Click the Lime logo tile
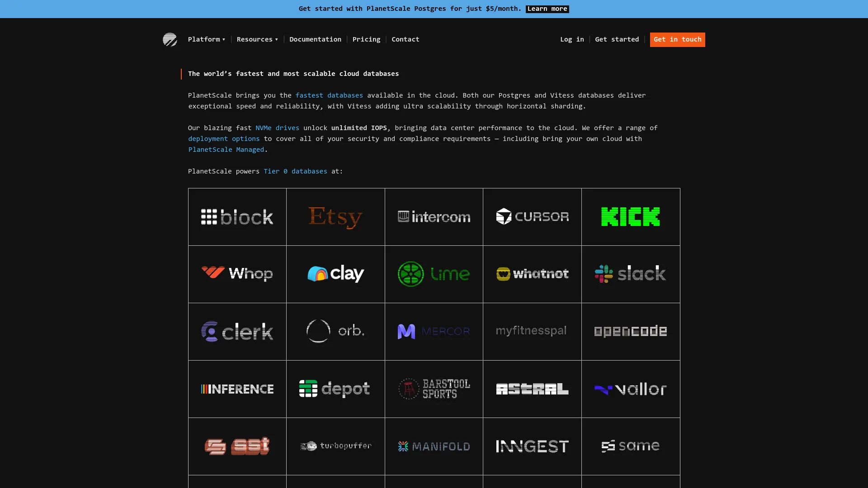Screen dimensions: 868x488 (x=434, y=274)
